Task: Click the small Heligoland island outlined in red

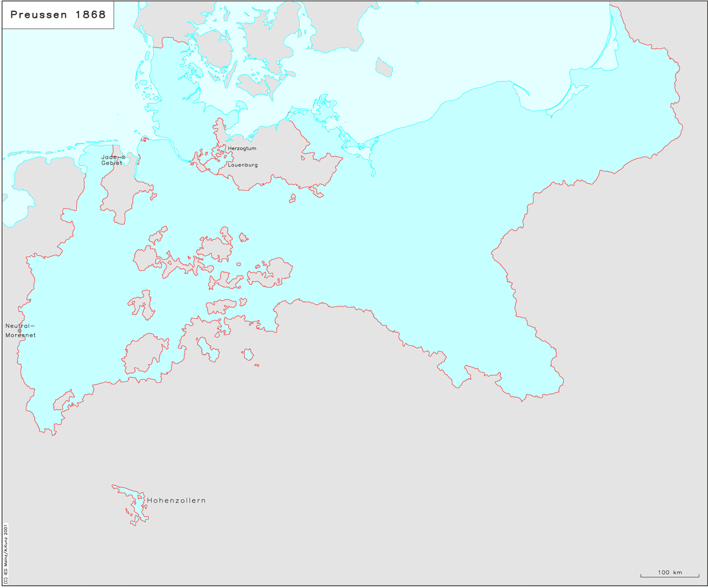Action: click(144, 139)
